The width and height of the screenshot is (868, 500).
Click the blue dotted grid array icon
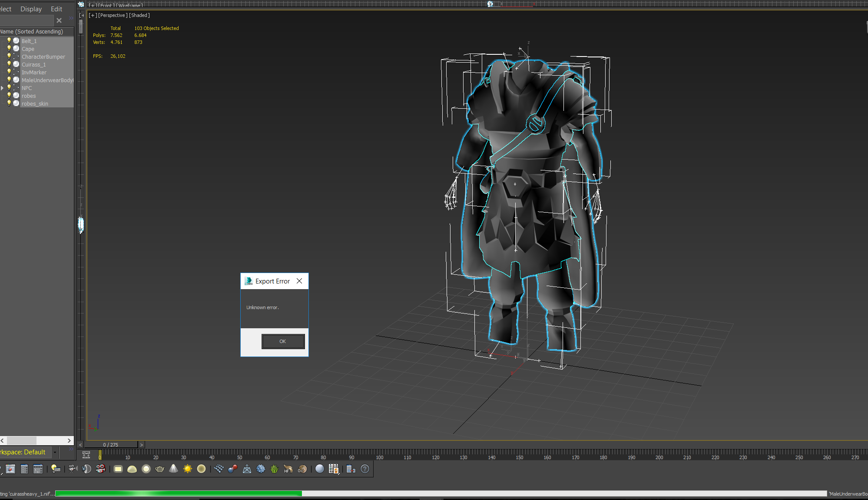coord(219,469)
